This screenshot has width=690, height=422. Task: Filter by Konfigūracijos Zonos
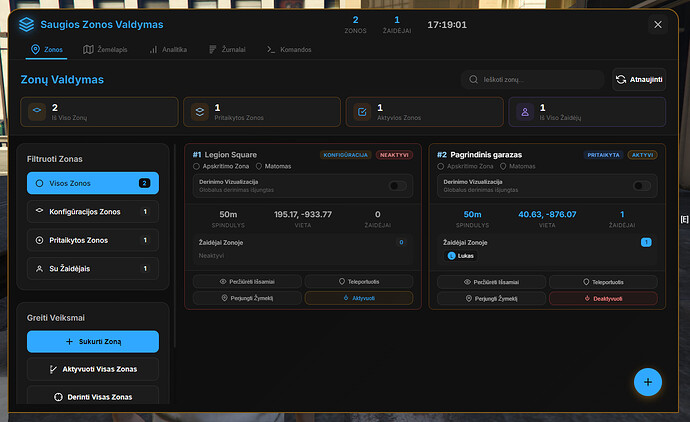[93, 212]
